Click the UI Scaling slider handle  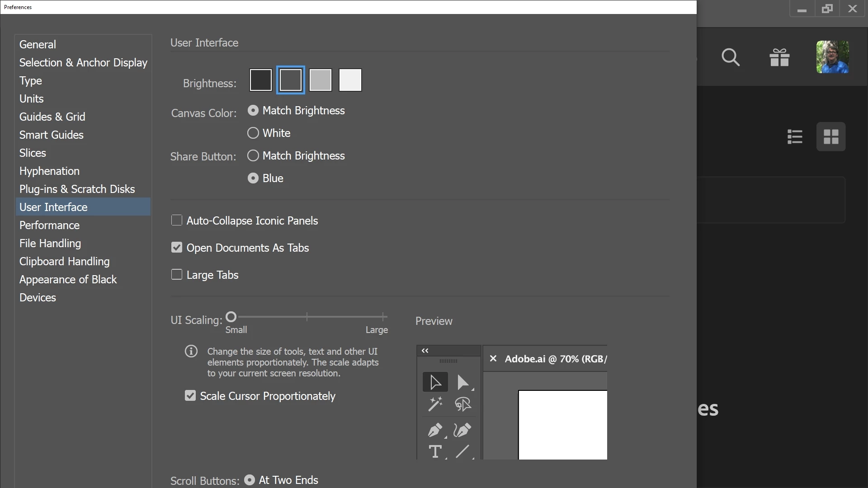tap(231, 317)
